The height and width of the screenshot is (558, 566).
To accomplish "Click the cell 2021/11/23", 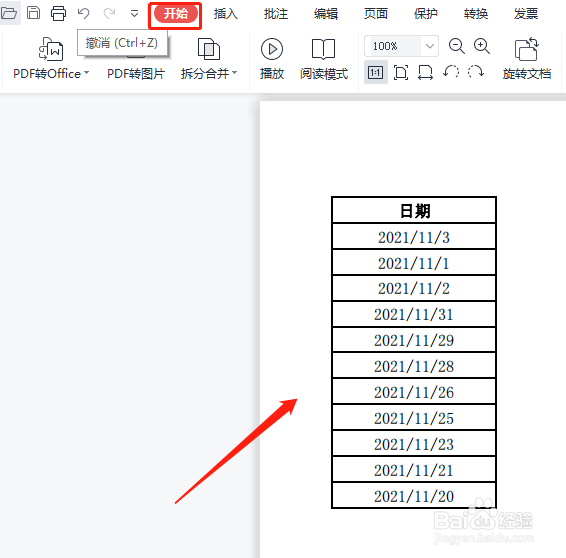I will point(414,444).
